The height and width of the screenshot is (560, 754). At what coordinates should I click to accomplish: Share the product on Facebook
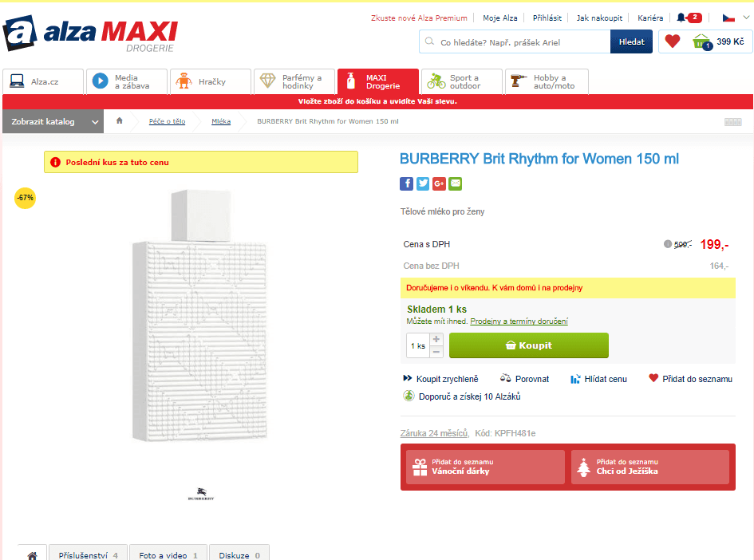[407, 183]
